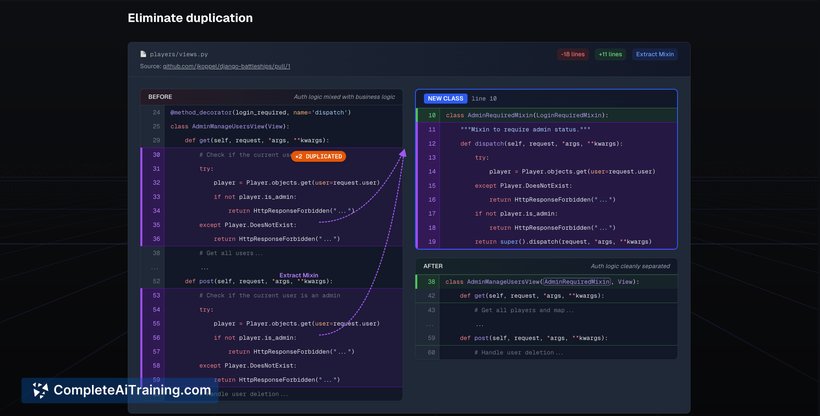The width and height of the screenshot is (820, 416).
Task: Click the +11 lines green badge
Action: click(609, 54)
